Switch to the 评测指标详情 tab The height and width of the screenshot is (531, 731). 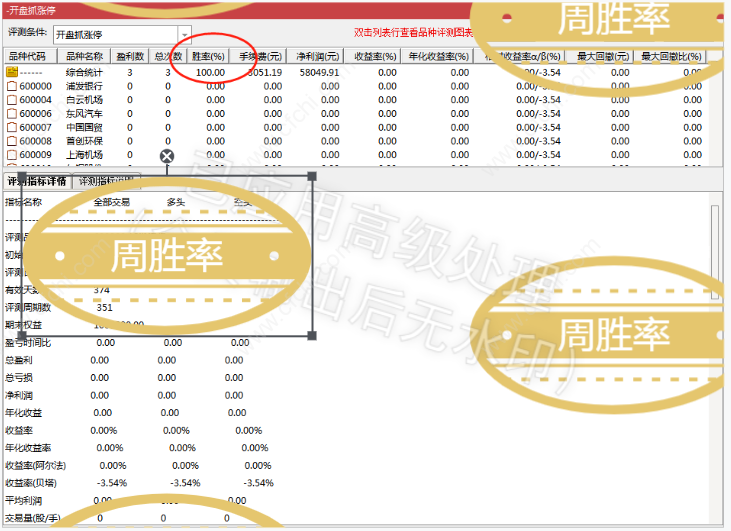coord(37,181)
